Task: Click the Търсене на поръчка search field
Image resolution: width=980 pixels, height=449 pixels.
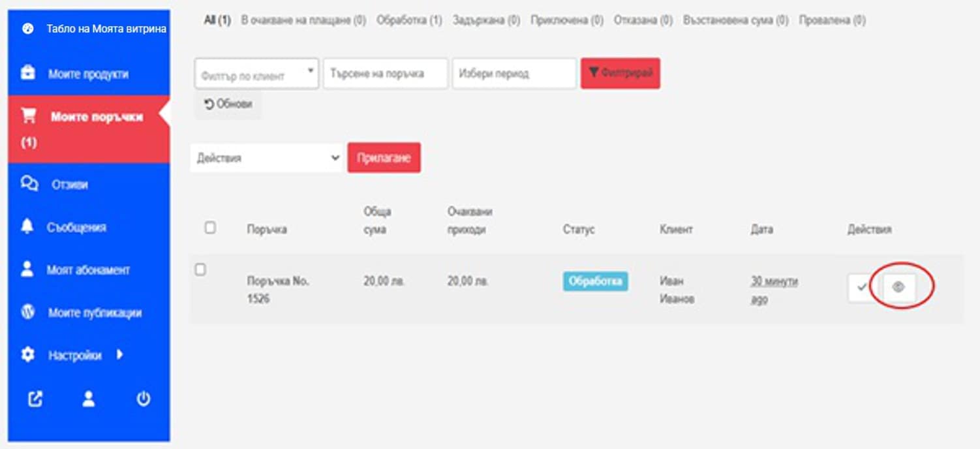Action: click(385, 74)
